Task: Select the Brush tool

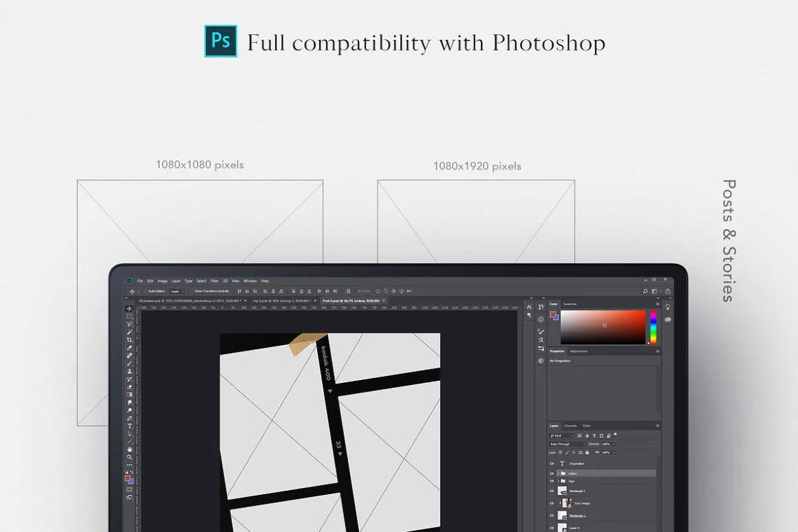Action: coord(129,364)
